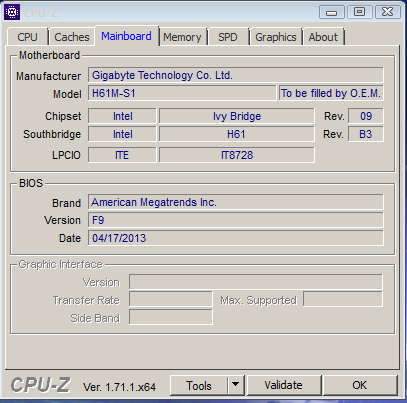The width and height of the screenshot is (407, 403).
Task: Open the About tab
Action: coord(323,37)
